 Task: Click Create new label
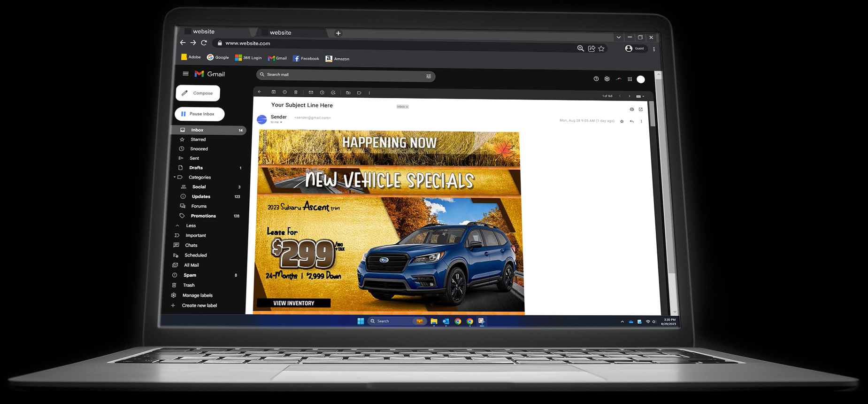point(199,306)
